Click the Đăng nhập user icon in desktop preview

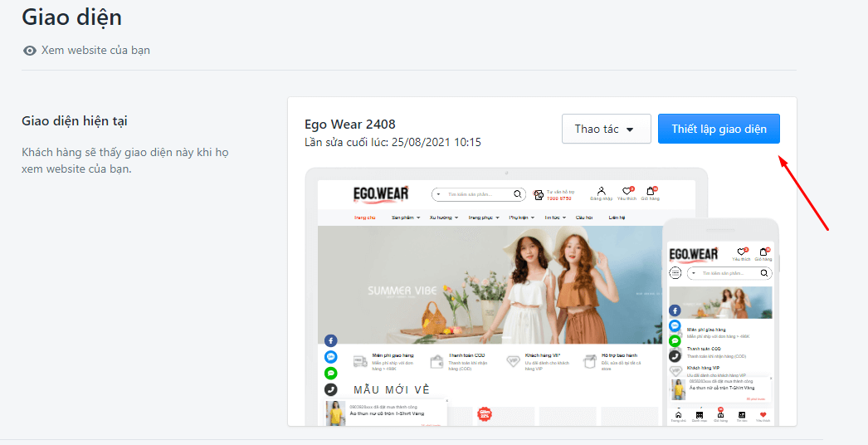tap(601, 191)
